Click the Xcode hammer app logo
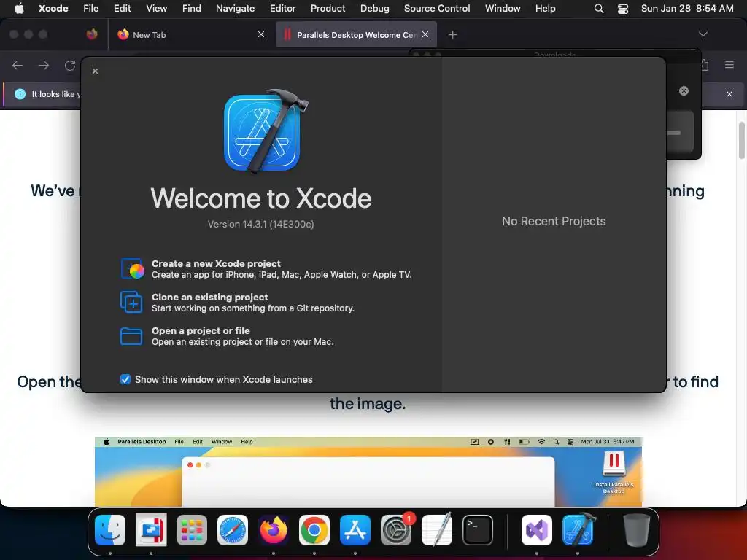 pos(265,131)
